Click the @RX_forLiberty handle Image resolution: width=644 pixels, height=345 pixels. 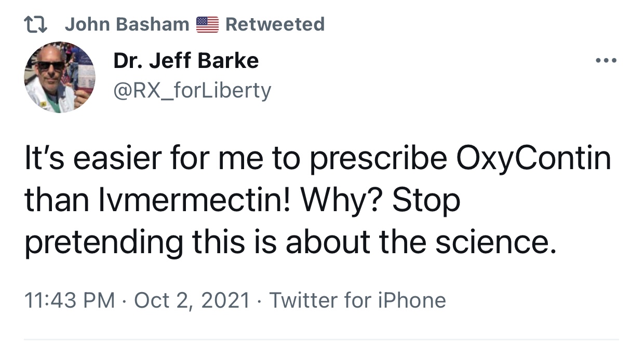[192, 91]
